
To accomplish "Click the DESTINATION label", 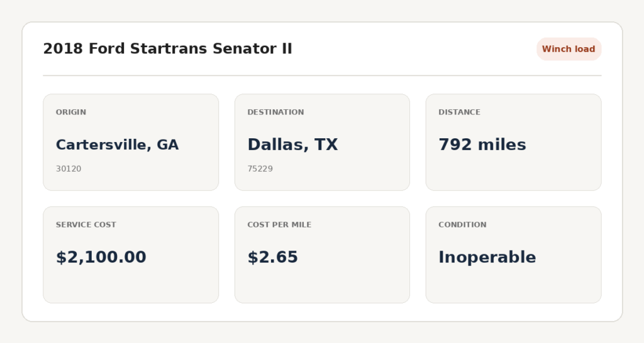I will [x=275, y=112].
